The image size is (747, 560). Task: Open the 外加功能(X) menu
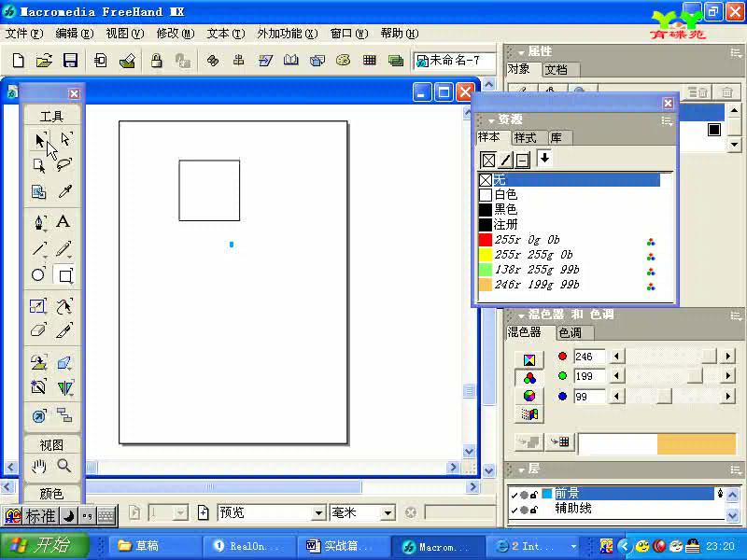pyautogui.click(x=288, y=34)
